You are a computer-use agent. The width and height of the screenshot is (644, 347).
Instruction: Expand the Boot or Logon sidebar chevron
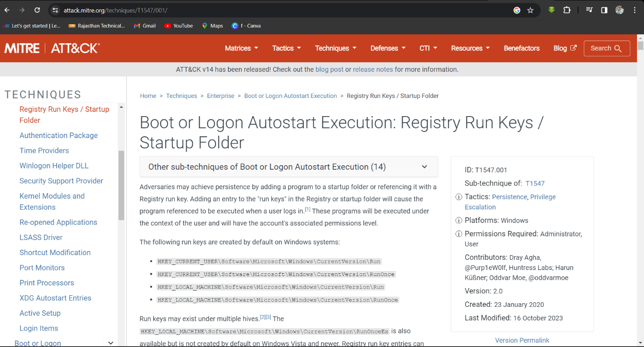pyautogui.click(x=111, y=343)
